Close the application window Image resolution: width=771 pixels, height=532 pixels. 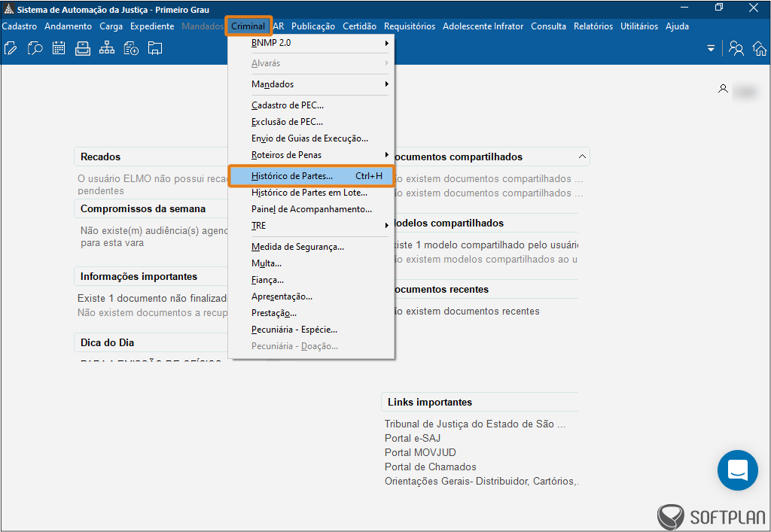[x=753, y=8]
